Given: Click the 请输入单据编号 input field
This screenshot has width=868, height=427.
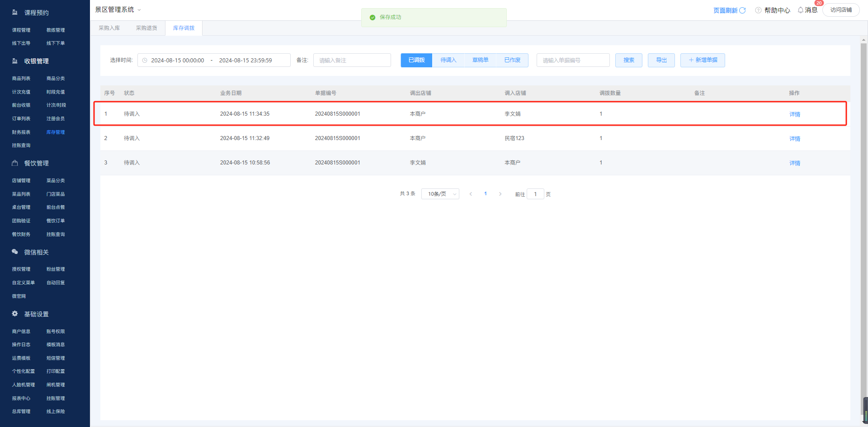Looking at the screenshot, I should [x=573, y=61].
